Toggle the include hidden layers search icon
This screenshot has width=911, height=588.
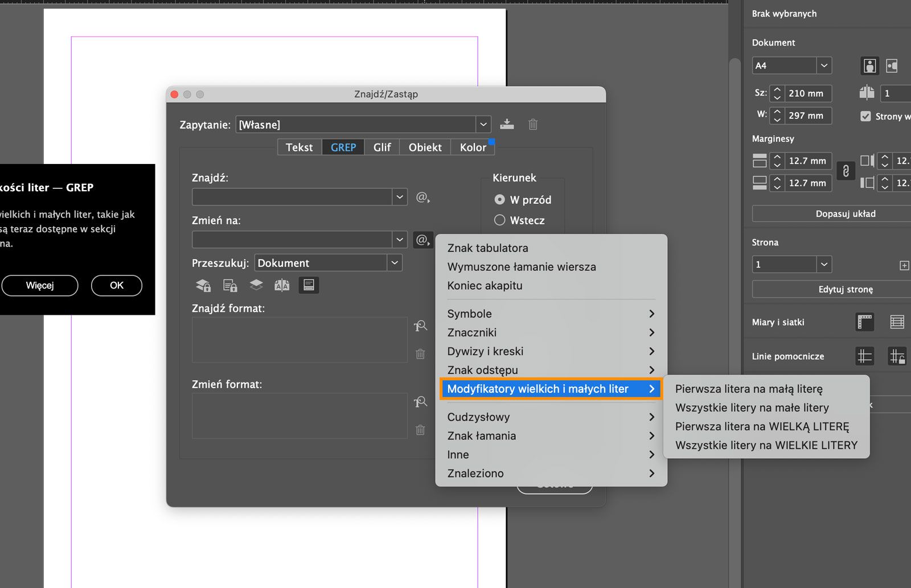[256, 285]
